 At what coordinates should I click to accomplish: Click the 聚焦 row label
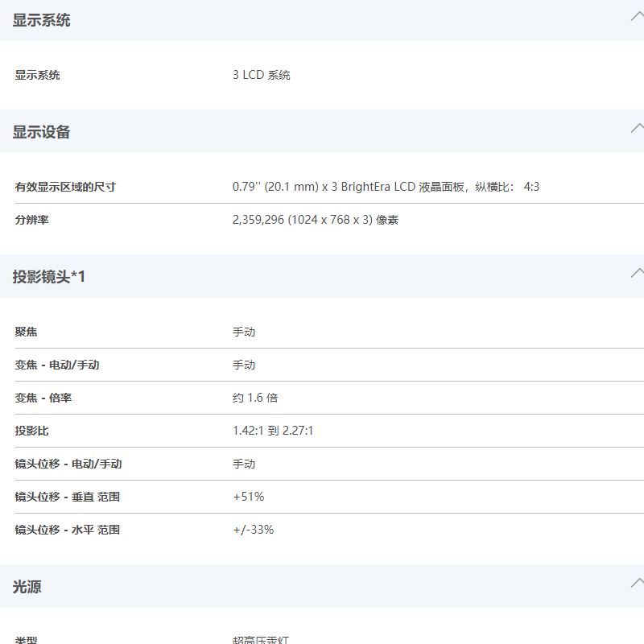pyautogui.click(x=26, y=332)
